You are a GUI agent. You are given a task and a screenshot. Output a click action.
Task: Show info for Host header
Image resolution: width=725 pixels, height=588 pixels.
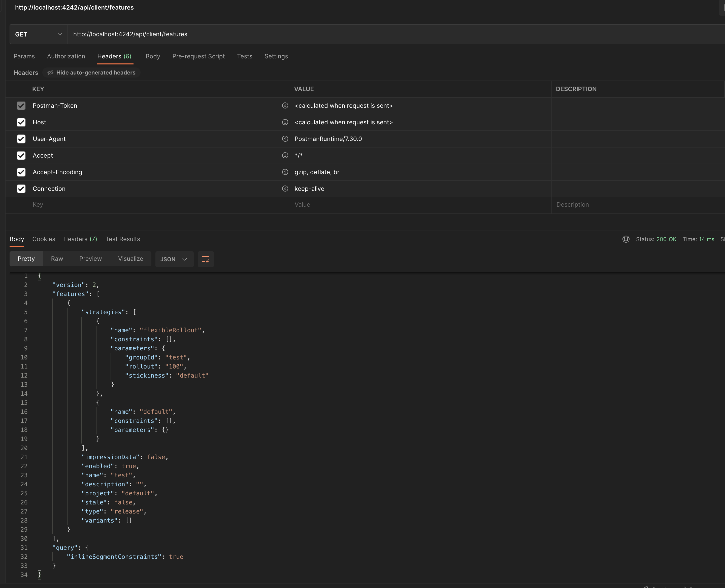click(285, 122)
